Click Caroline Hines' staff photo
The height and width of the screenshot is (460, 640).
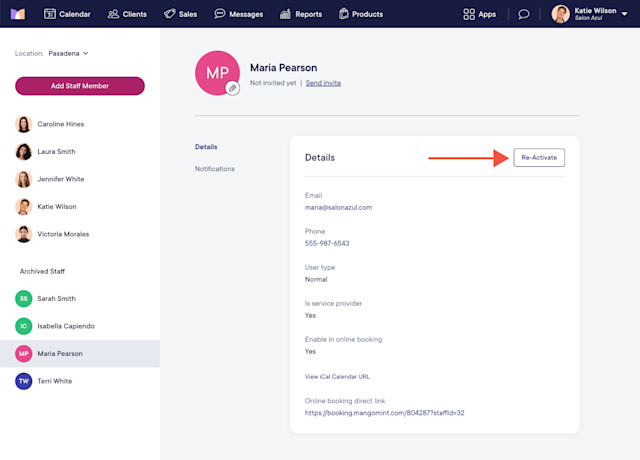point(24,124)
